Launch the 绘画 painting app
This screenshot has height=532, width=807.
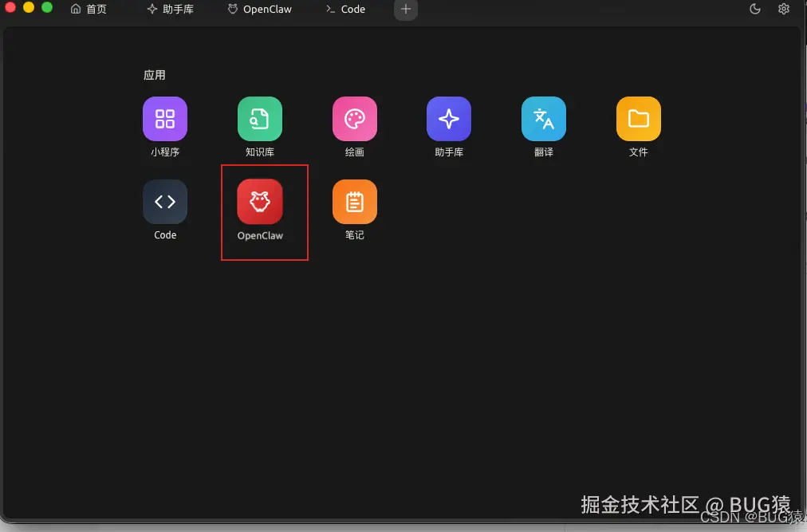354,118
